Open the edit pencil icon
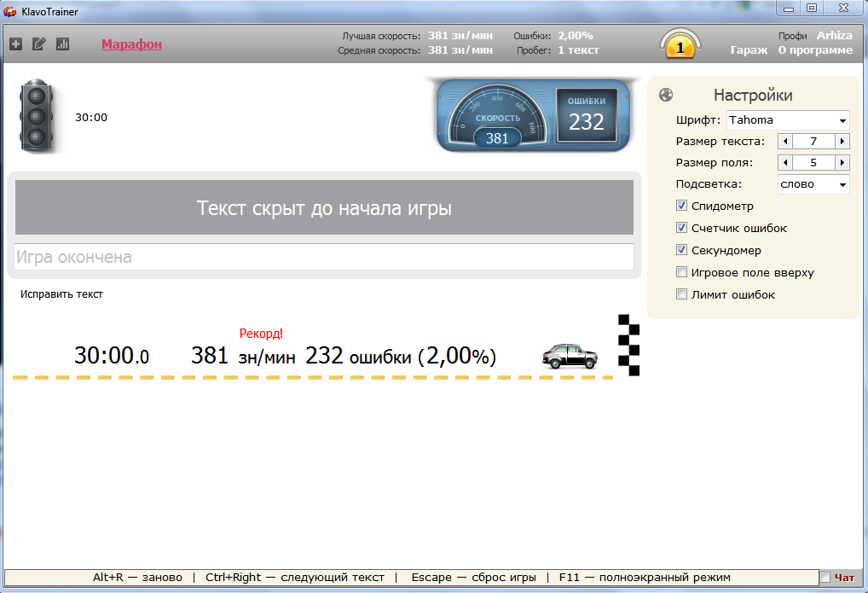This screenshot has width=868, height=593. tap(38, 44)
